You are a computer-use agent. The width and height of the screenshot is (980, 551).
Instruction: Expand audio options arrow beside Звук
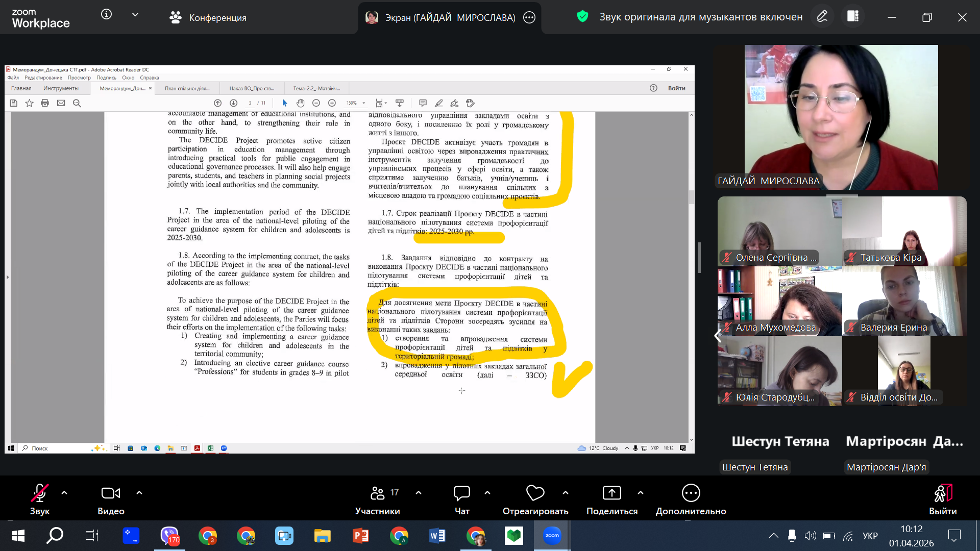tap(64, 493)
